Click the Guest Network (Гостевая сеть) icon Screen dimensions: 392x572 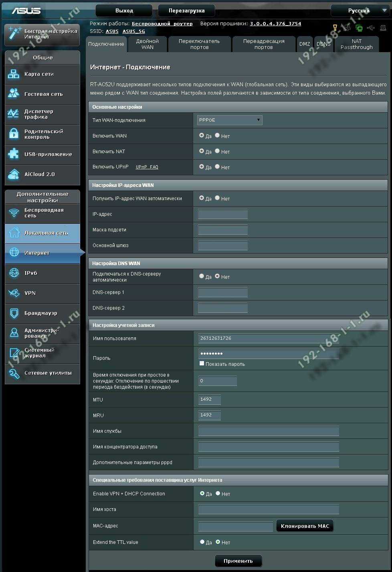[14, 94]
